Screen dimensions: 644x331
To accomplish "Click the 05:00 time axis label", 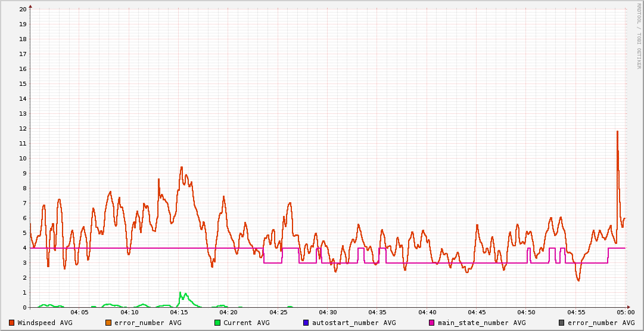I will [x=625, y=313].
